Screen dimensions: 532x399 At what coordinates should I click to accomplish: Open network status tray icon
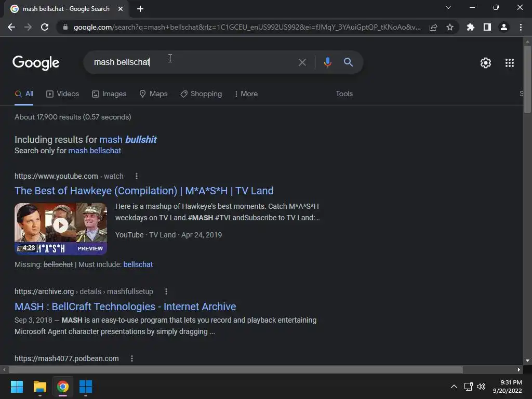pyautogui.click(x=469, y=387)
